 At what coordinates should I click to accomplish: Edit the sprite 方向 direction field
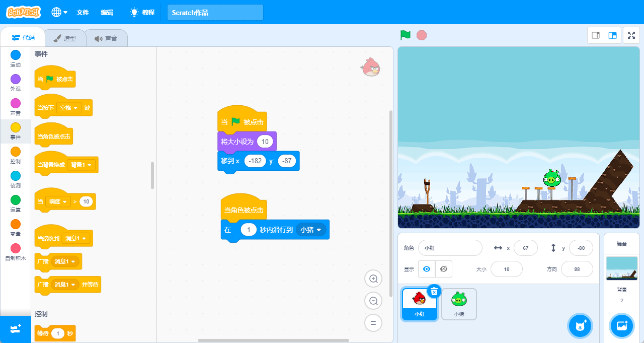point(577,269)
